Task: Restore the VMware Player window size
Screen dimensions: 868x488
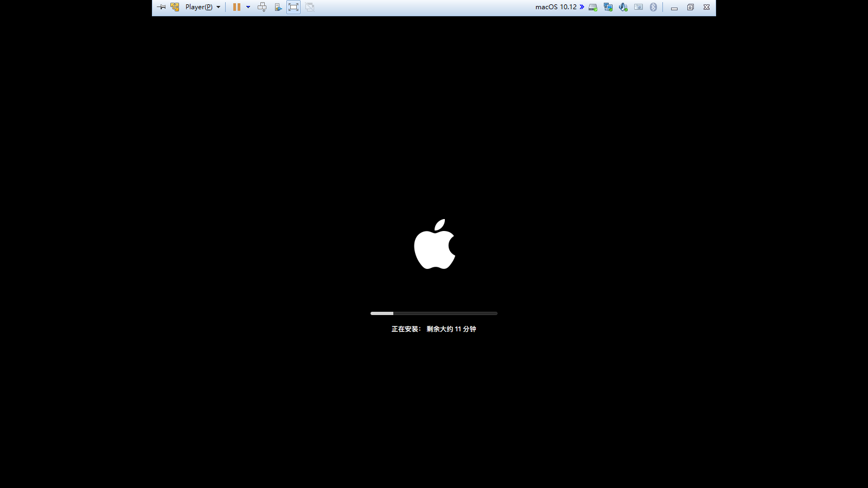Action: [691, 7]
